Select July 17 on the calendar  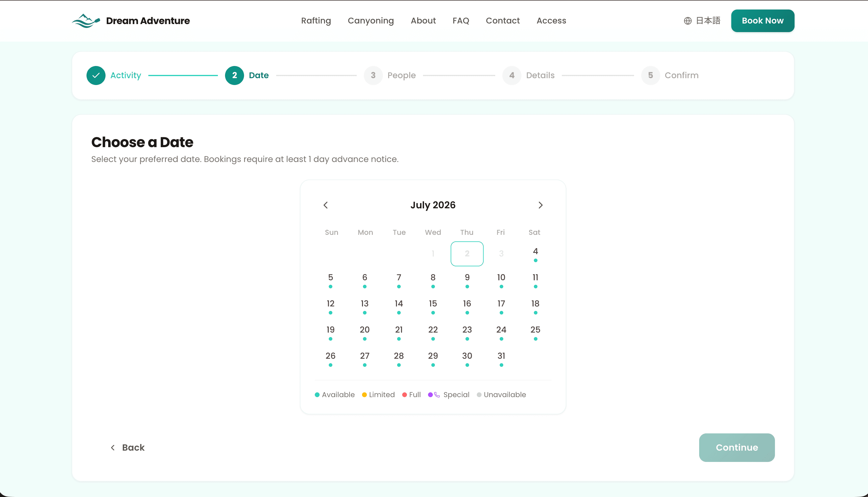[x=501, y=306]
